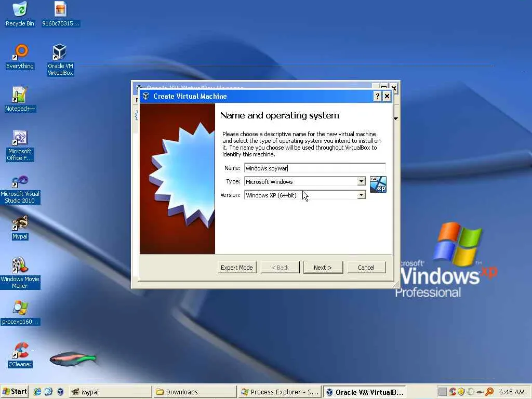Click the starburst wizard image

click(178, 179)
